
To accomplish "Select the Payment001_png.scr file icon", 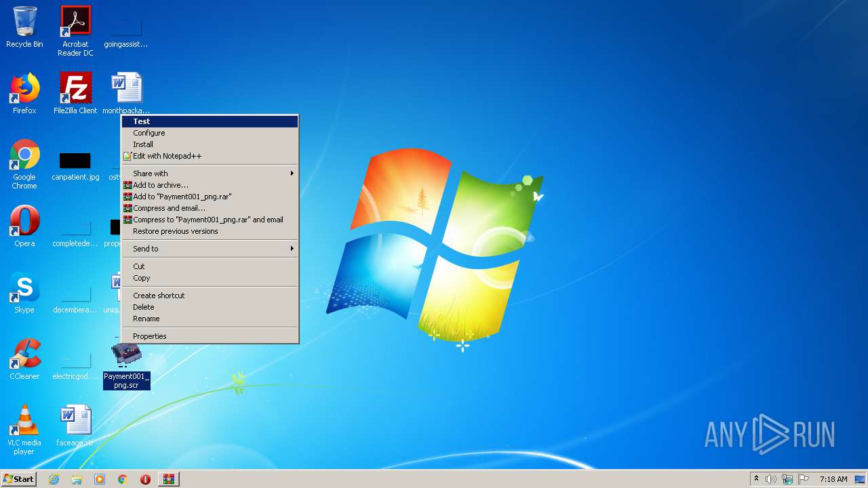I will pos(127,366).
